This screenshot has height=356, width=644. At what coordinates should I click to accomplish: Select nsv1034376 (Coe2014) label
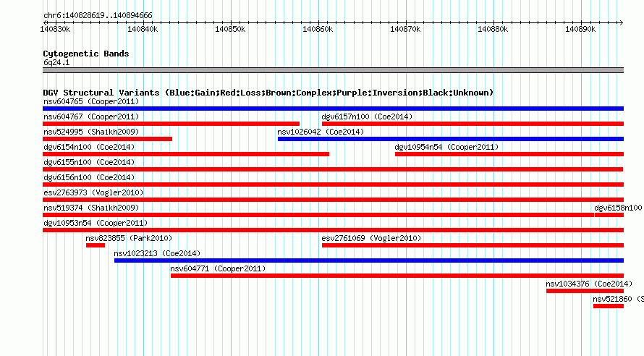[x=589, y=284]
